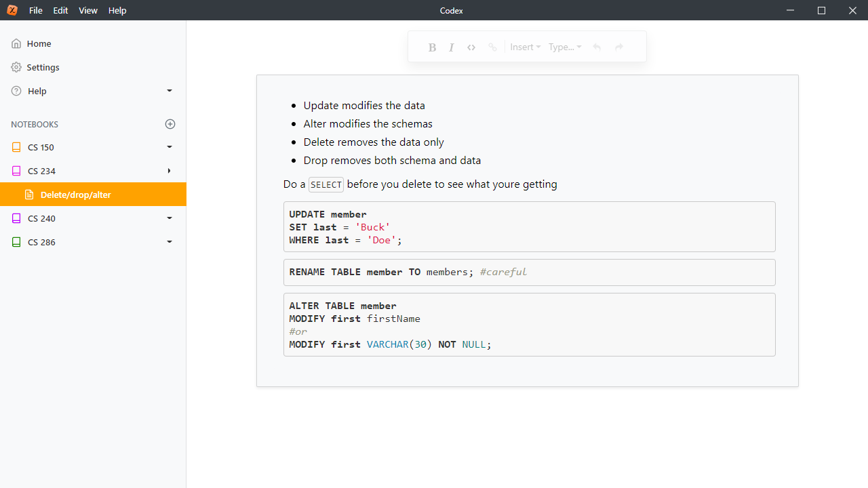This screenshot has width=868, height=488.
Task: Add a new notebook with plus icon
Action: pos(170,124)
